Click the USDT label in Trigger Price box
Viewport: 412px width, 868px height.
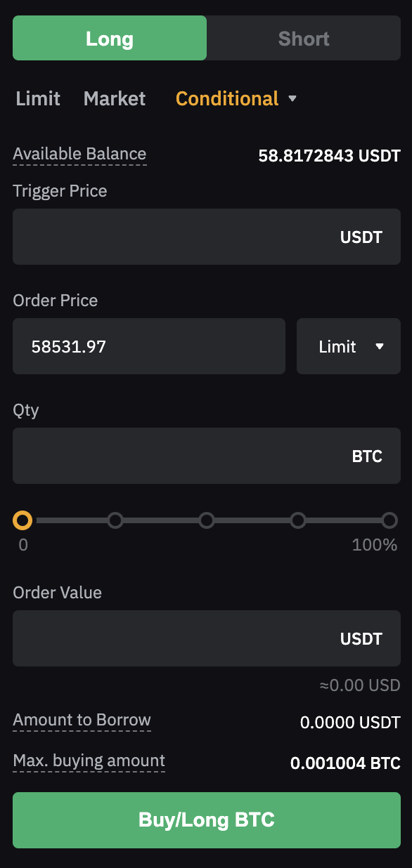(x=361, y=237)
